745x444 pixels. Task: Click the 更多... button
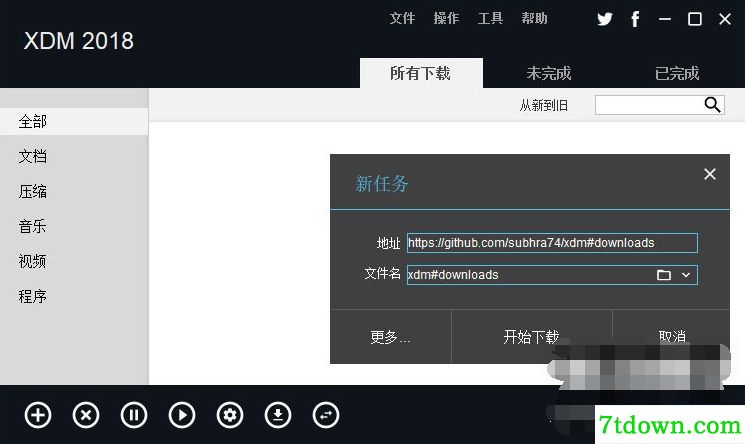coord(391,337)
